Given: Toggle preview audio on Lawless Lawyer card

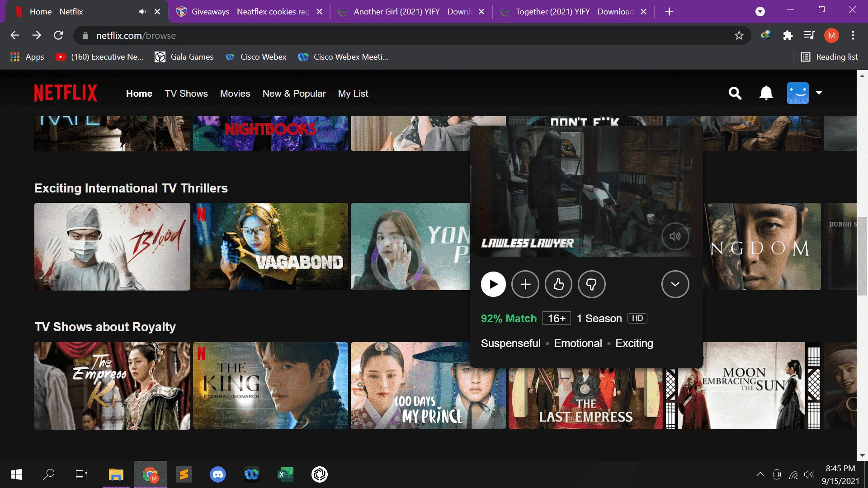Looking at the screenshot, I should (675, 236).
